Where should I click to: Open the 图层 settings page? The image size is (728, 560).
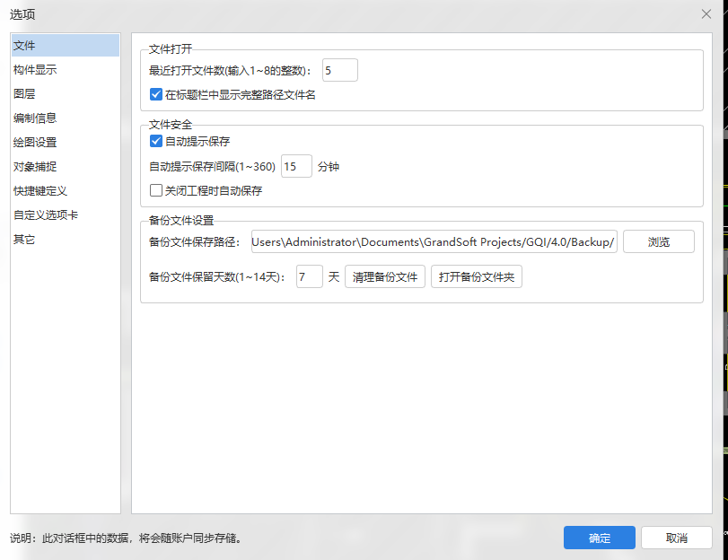click(27, 93)
